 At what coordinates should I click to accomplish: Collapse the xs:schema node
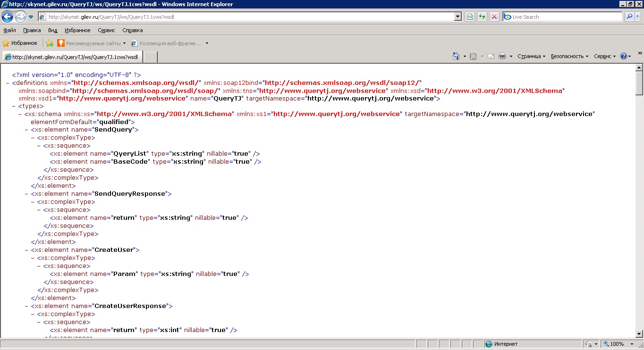point(20,114)
